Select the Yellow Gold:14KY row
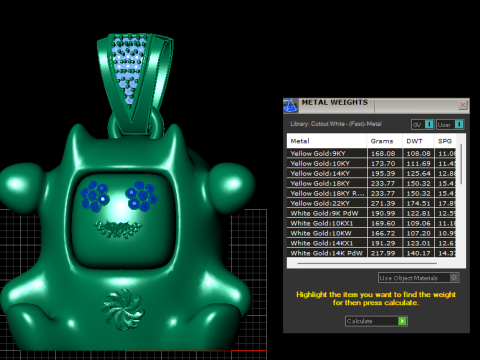This screenshot has height=360, width=480. 371,173
